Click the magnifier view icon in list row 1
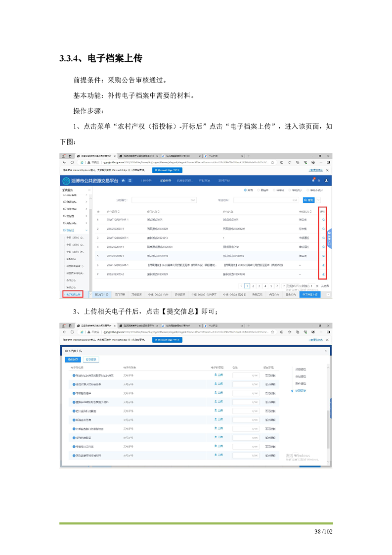Viewport: 392px width, 555px height. click(323, 220)
